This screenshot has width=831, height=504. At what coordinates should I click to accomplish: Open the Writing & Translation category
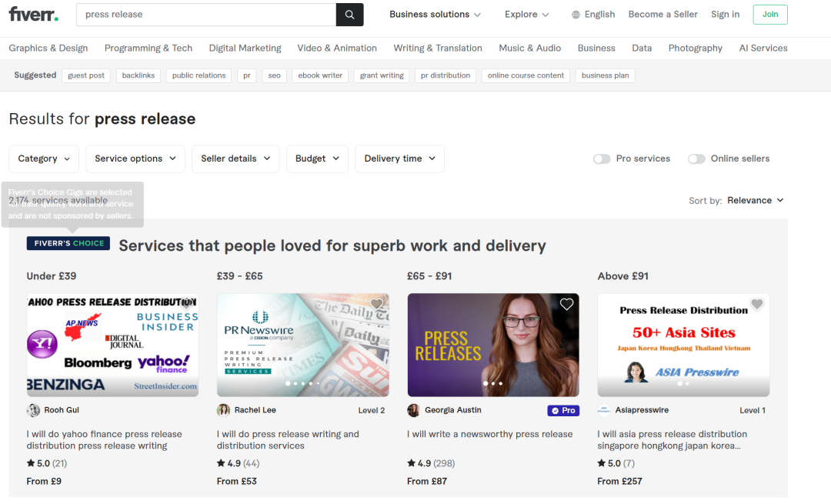tap(438, 48)
